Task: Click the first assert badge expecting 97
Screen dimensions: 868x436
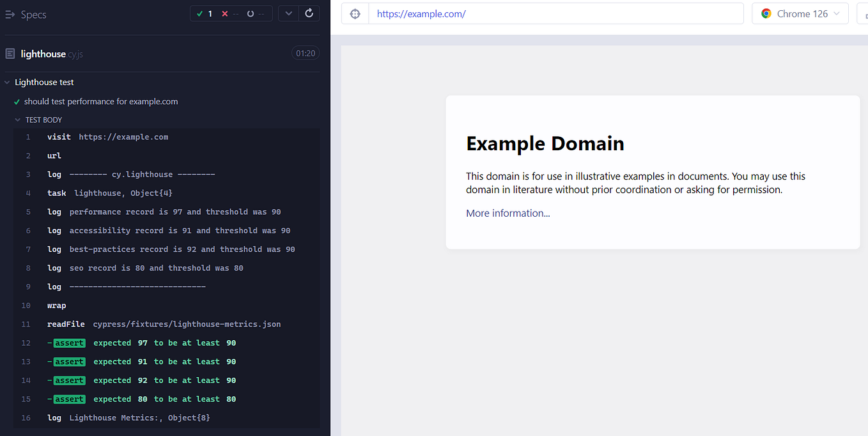Action: click(x=68, y=343)
